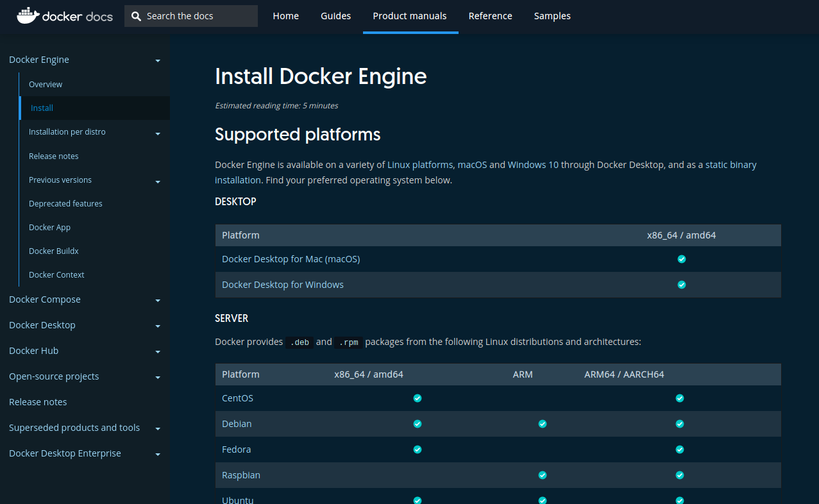The height and width of the screenshot is (504, 819).
Task: Expand Previous versions submenu arrow
Action: click(x=158, y=181)
